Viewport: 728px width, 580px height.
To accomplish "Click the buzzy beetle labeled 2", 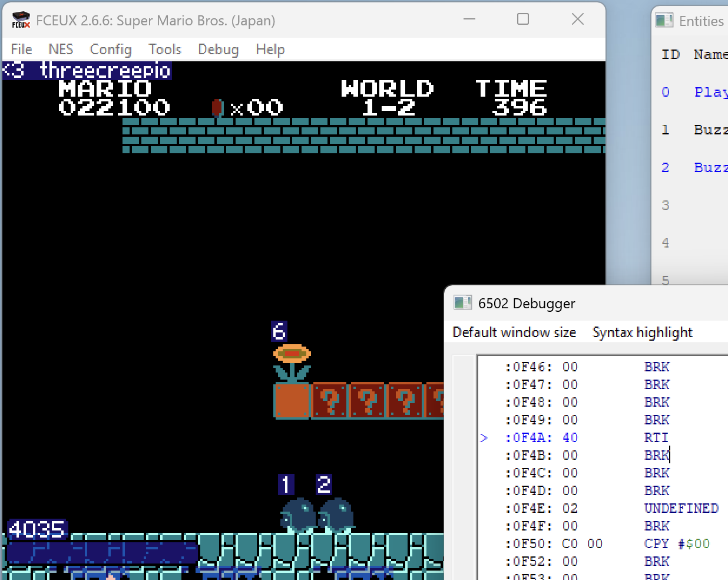I will point(336,515).
